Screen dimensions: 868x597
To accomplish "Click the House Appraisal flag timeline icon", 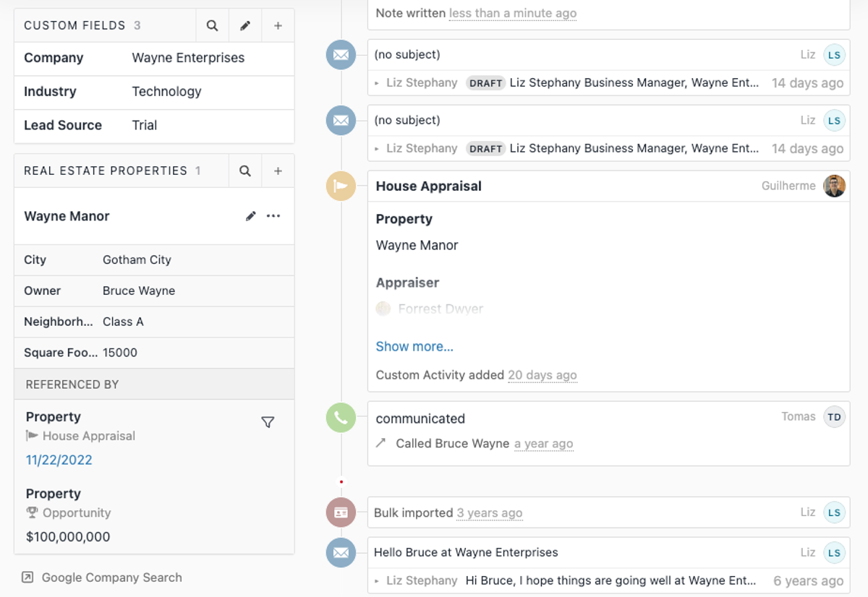I will click(341, 186).
